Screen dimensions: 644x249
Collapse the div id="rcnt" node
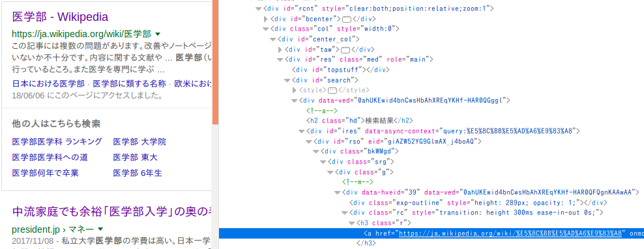pyautogui.click(x=258, y=8)
